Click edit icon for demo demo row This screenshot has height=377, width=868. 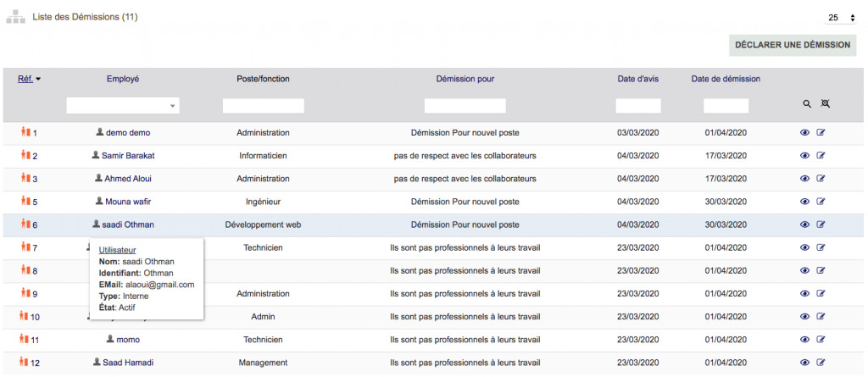tap(821, 133)
